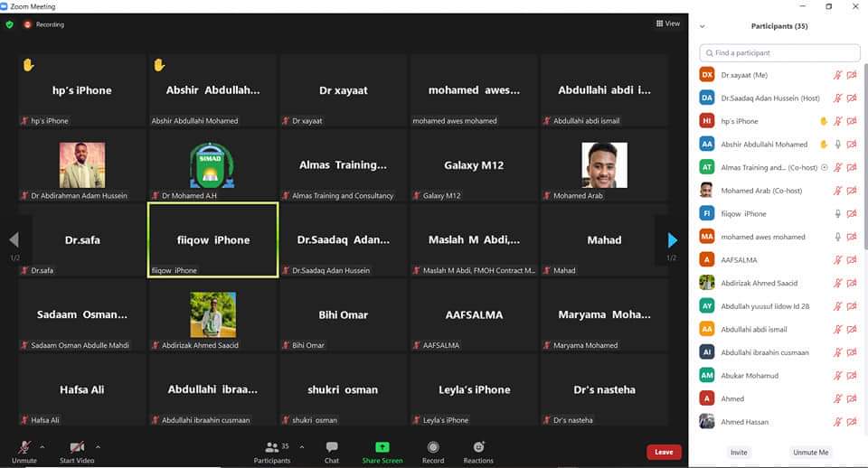Open video options arrow next to Start Video
868x468 pixels.
pos(98,447)
